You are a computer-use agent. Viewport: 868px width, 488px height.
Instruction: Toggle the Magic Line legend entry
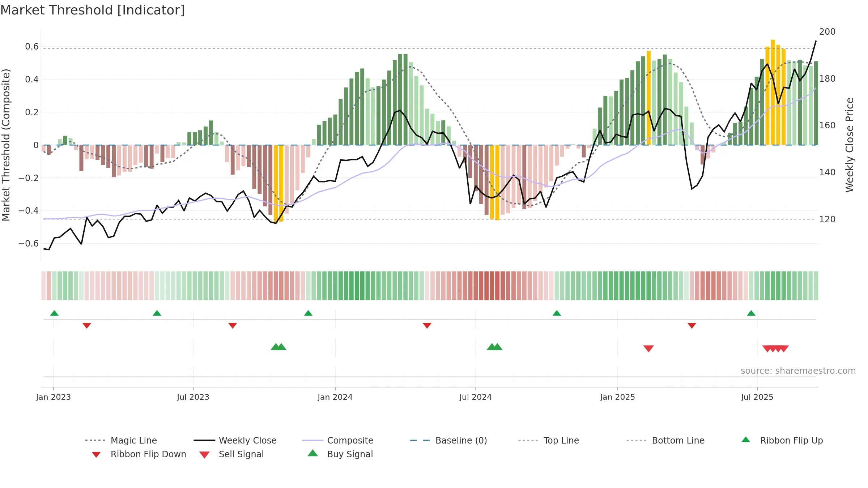[121, 440]
